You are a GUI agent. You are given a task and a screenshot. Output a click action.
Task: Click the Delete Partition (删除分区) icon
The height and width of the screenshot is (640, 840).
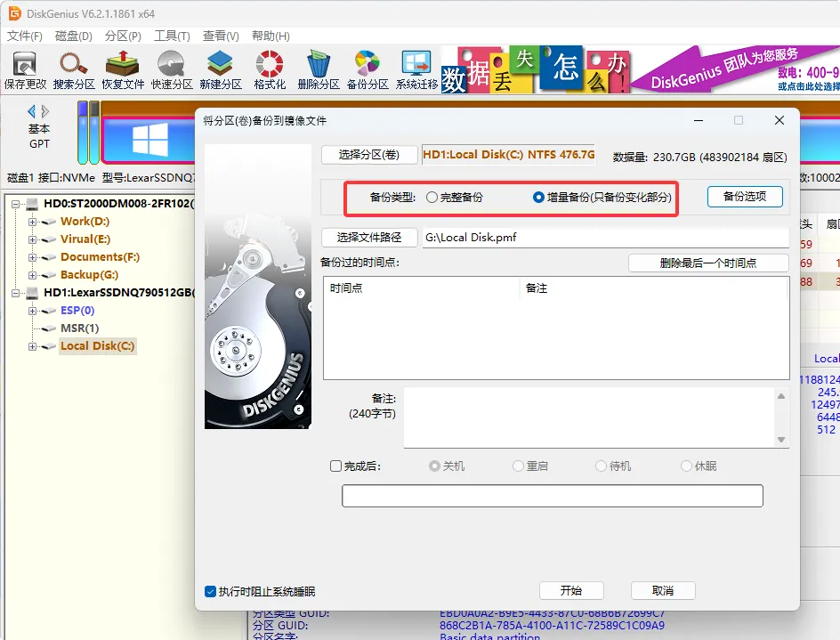319,69
